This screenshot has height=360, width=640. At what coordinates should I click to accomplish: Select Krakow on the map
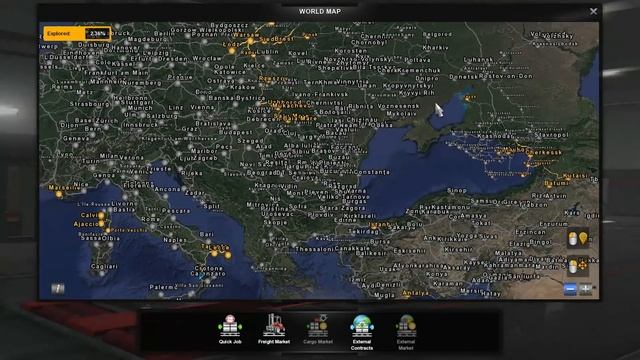tap(242, 87)
